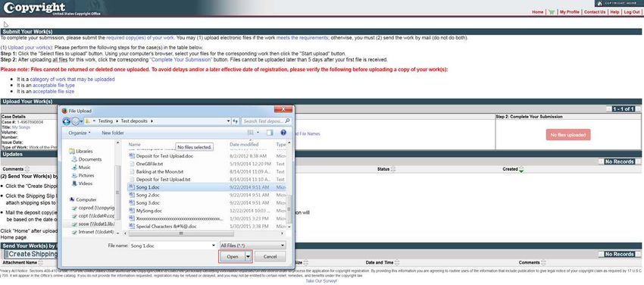Image resolution: width=644 pixels, height=285 pixels.
Task: Select Pictures library in navigation pane
Action: (83, 175)
